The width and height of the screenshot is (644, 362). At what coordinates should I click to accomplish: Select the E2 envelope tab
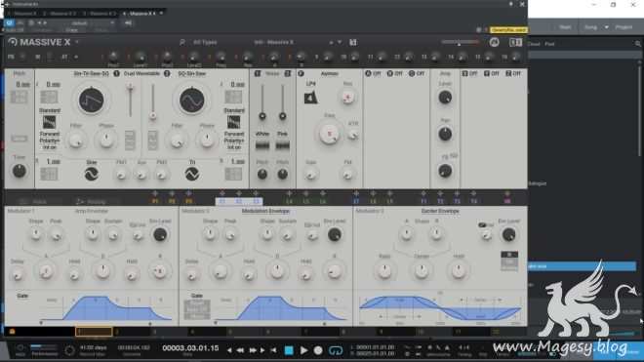click(x=239, y=201)
